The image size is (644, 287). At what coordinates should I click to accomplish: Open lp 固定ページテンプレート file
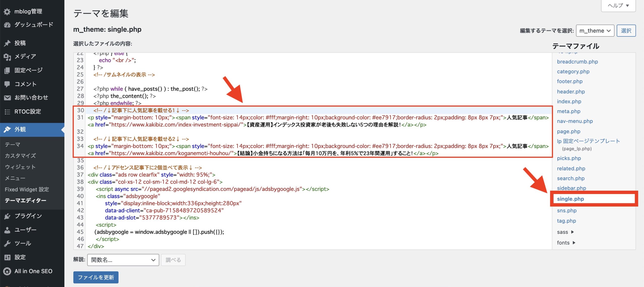[588, 141]
